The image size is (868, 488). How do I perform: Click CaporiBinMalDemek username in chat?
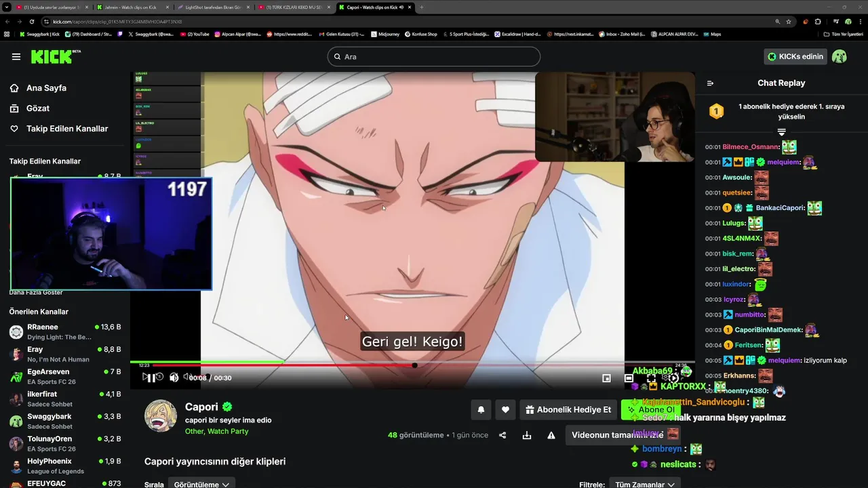(x=768, y=330)
